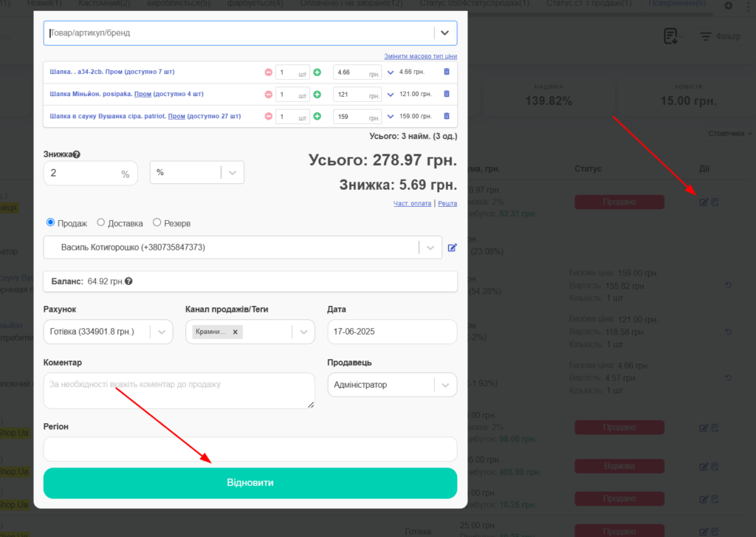Delete the Шапка Міньйон row
The image size is (756, 537).
pyautogui.click(x=447, y=94)
